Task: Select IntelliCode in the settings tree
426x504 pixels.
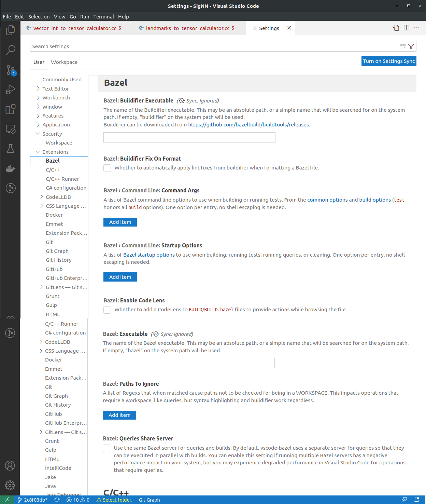Action: [x=58, y=468]
